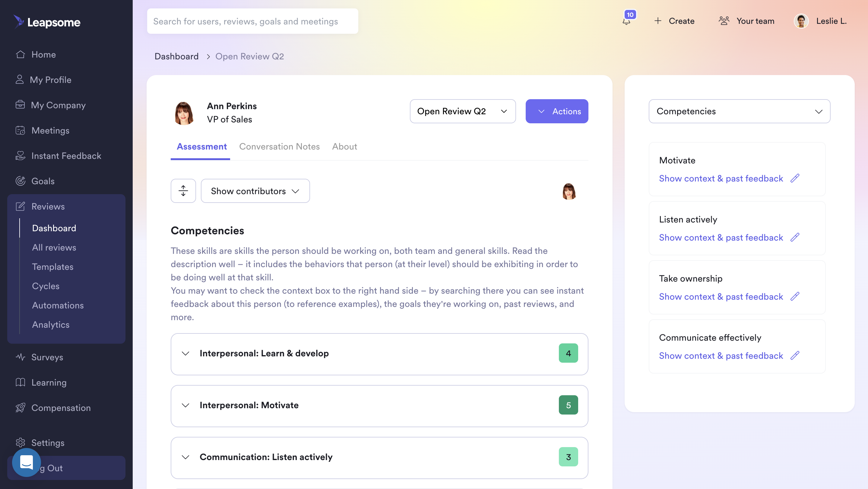Show context & past feedback for Take ownership
The image size is (868, 489).
pyautogui.click(x=721, y=296)
